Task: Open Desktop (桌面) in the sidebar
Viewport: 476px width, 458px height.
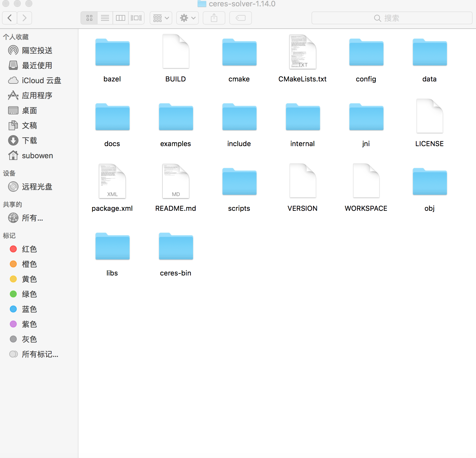Action: point(23,110)
